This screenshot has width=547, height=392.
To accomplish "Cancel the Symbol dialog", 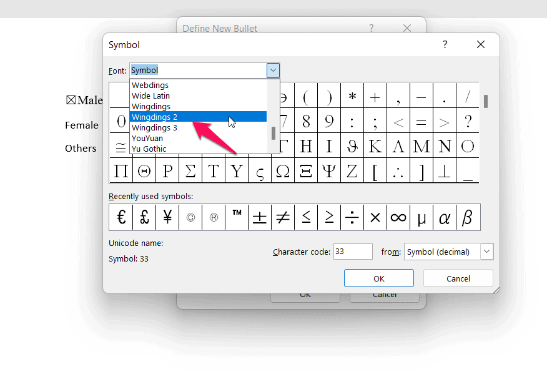I will tap(458, 278).
